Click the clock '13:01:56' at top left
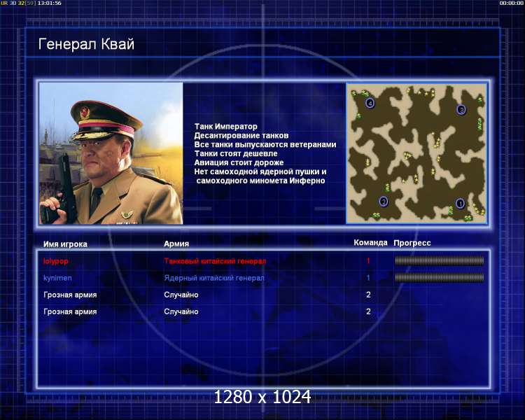Viewport: 525px width, 420px height. point(49,3)
